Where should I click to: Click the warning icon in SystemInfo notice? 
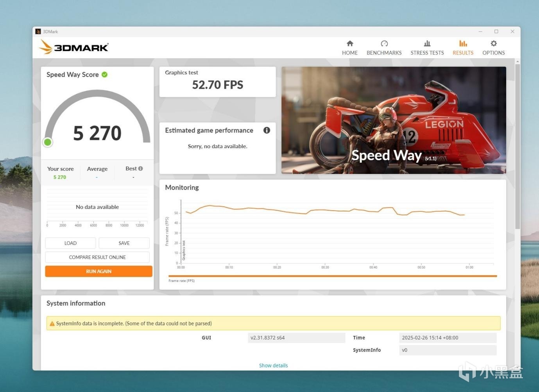click(52, 324)
